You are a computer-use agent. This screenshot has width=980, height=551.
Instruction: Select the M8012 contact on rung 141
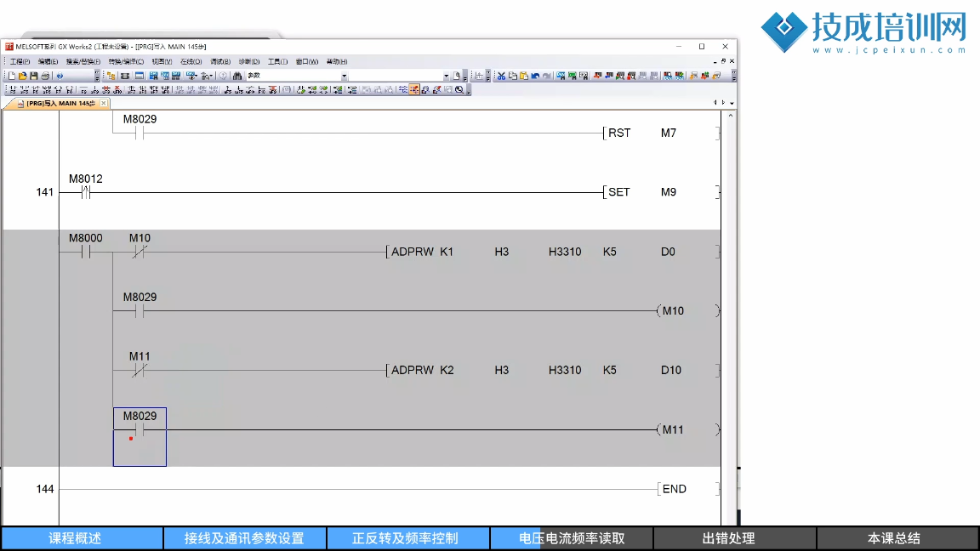pyautogui.click(x=86, y=186)
